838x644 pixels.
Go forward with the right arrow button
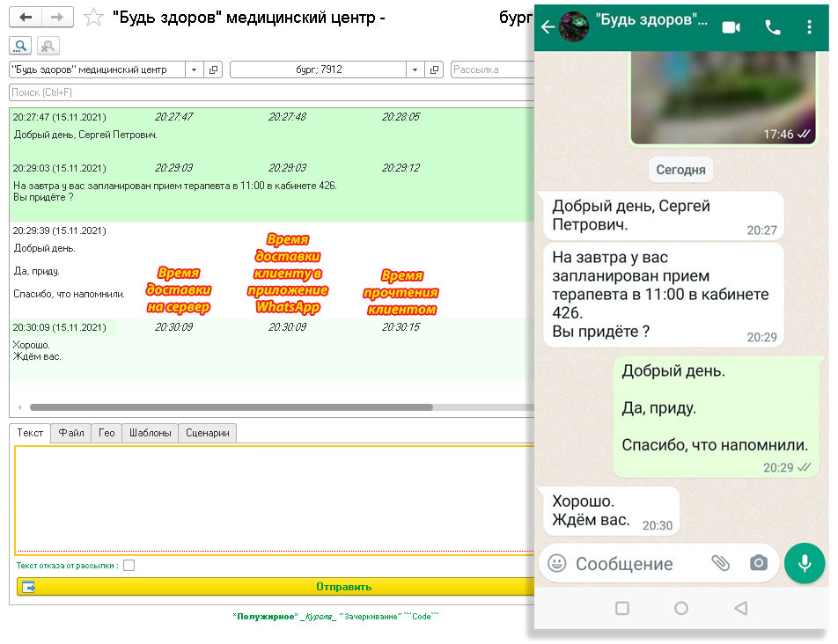pos(57,17)
